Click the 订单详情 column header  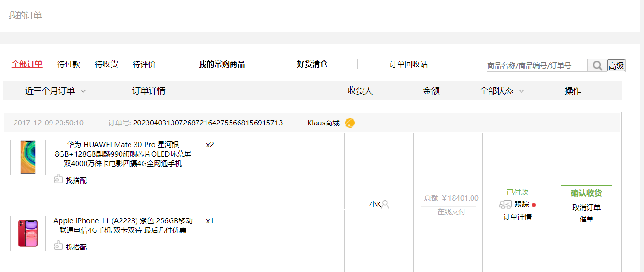[149, 91]
